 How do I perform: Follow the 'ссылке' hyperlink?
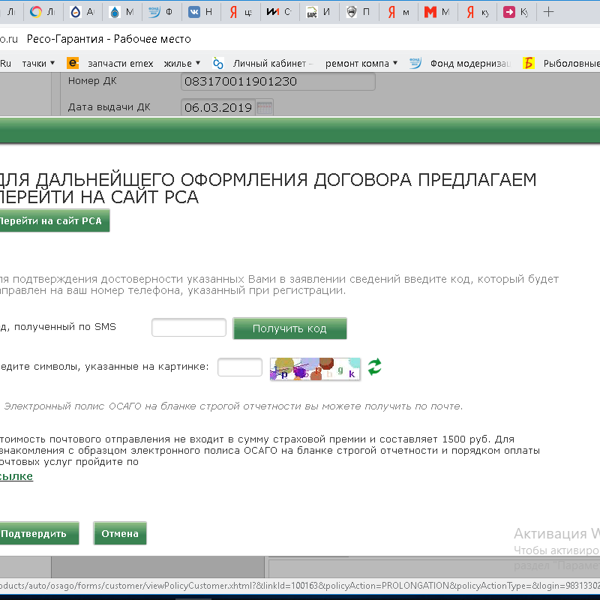point(16,477)
